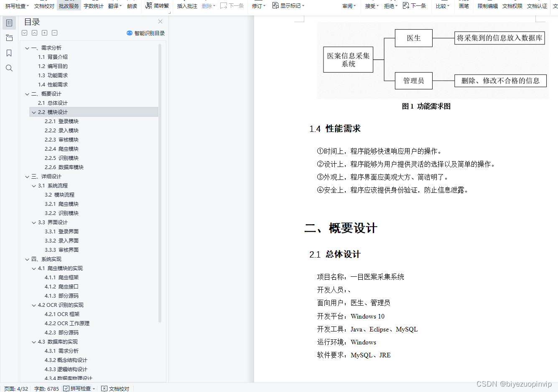Open 显示标记 dropdown
Image resolution: width=558 pixels, height=392 pixels.
pos(288,6)
